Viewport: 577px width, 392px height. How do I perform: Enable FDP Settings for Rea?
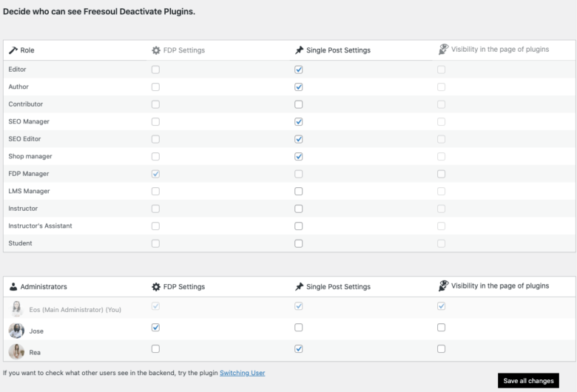click(155, 349)
